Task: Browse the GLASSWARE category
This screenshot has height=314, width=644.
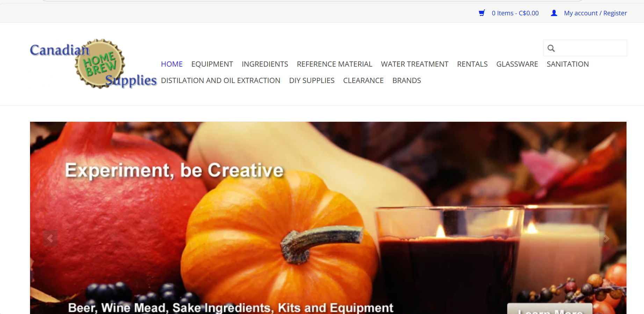Action: pos(517,64)
